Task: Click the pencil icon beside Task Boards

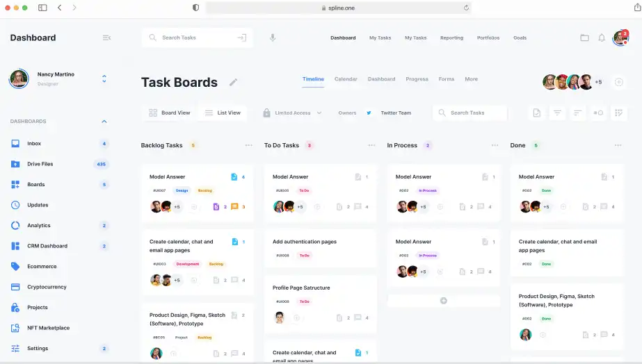Action: (x=233, y=82)
